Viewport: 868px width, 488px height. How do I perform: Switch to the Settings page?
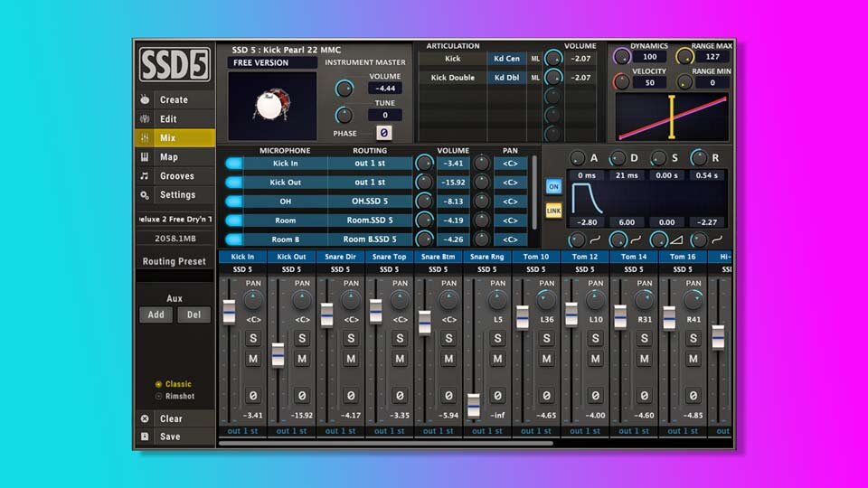pyautogui.click(x=175, y=195)
